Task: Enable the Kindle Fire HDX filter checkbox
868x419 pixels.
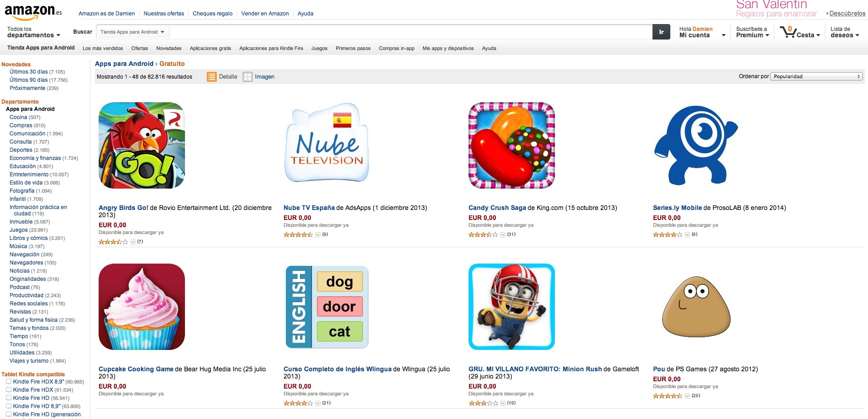Action: (x=9, y=390)
